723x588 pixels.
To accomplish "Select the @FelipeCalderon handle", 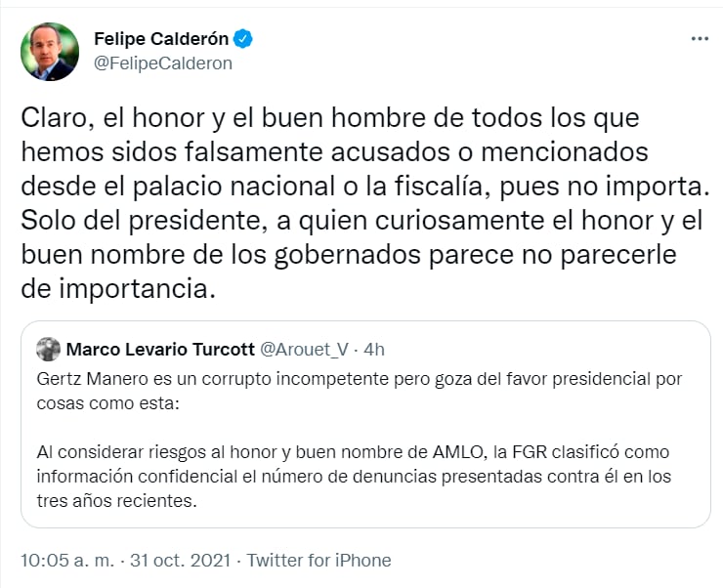I will 162,63.
